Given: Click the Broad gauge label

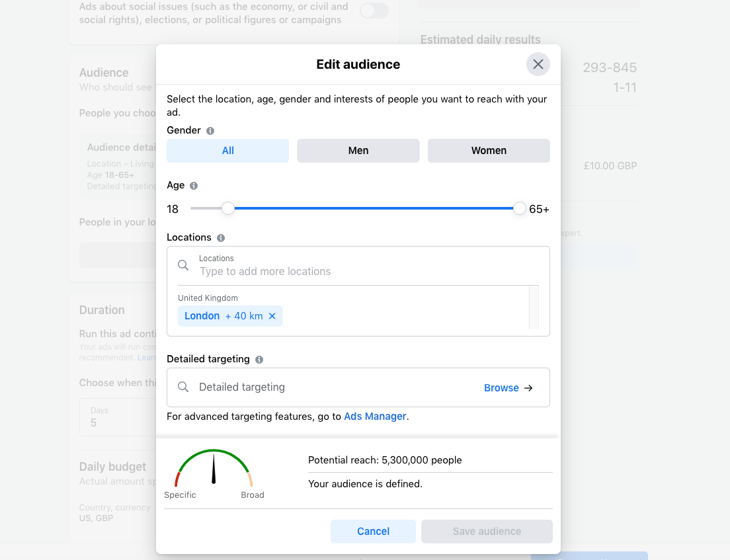Looking at the screenshot, I should pyautogui.click(x=253, y=495).
